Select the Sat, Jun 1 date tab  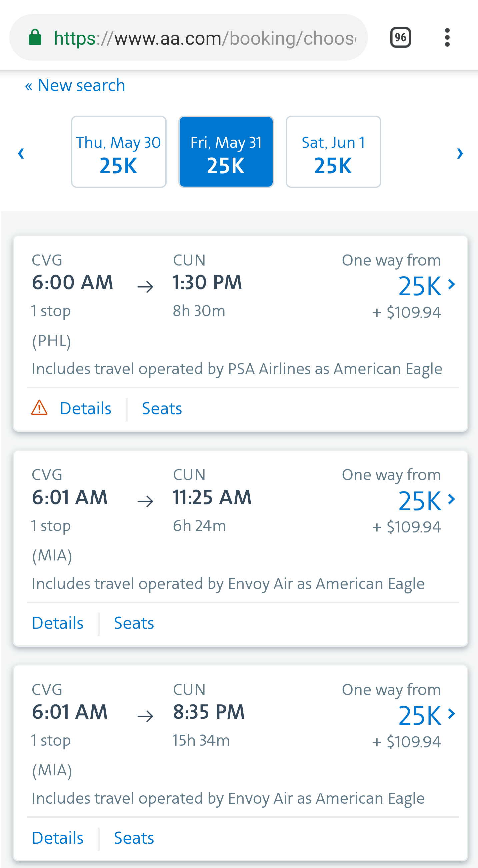coord(333,152)
